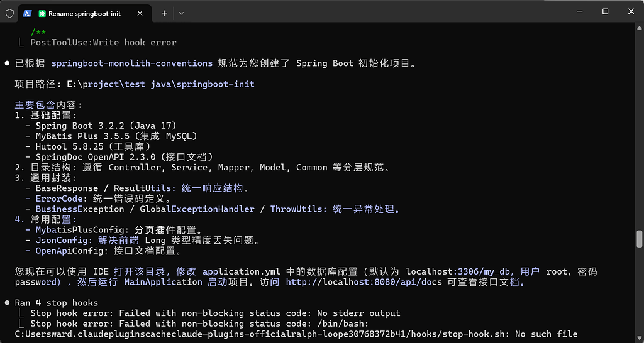Click the 'JsonConfig' line
This screenshot has width=644, height=343.
143,241
